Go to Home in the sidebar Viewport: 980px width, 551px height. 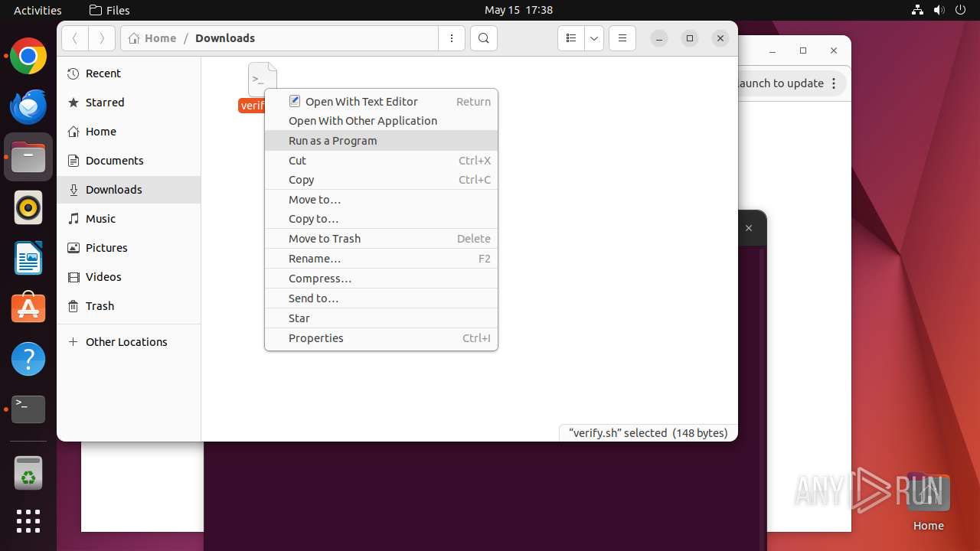[x=129, y=132]
